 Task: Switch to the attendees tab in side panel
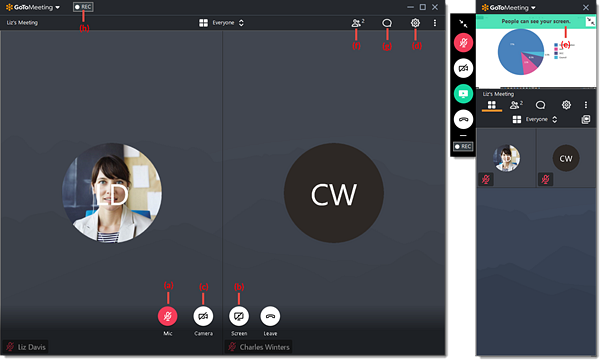516,105
